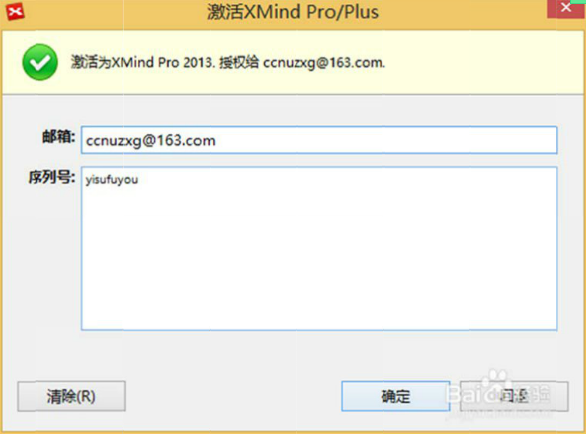Click gray dialog area between 清除 and 确定
This screenshot has width=586, height=434.
click(233, 396)
